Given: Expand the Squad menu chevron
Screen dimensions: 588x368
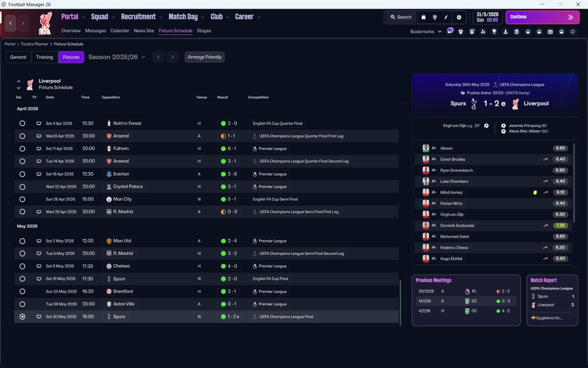Looking at the screenshot, I should (113, 17).
